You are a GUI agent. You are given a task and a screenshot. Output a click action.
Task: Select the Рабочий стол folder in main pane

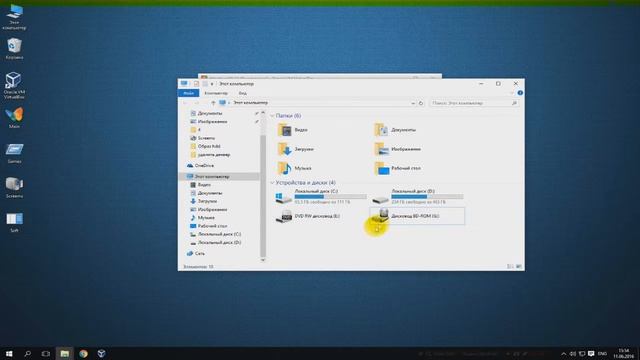coord(397,168)
